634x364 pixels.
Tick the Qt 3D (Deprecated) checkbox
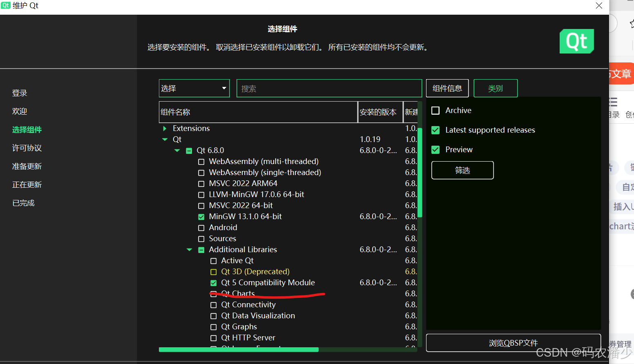click(x=213, y=272)
